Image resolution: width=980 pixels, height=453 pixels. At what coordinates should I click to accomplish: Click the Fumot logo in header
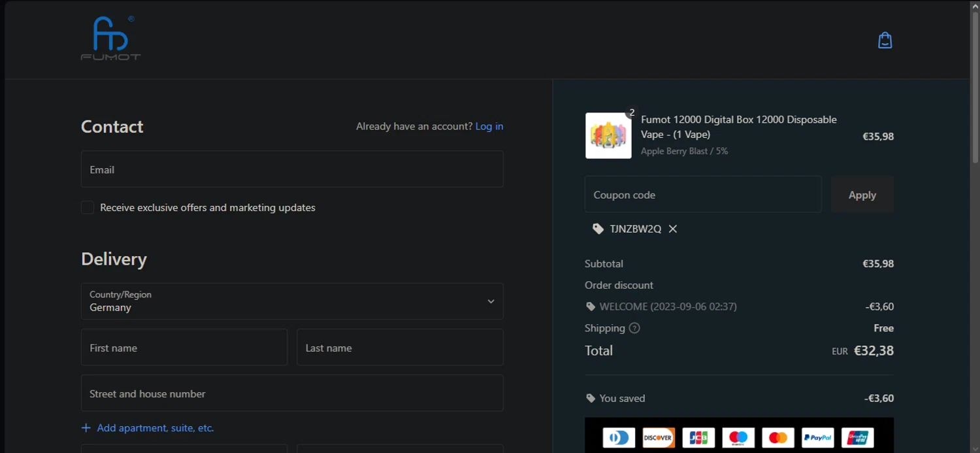(110, 39)
